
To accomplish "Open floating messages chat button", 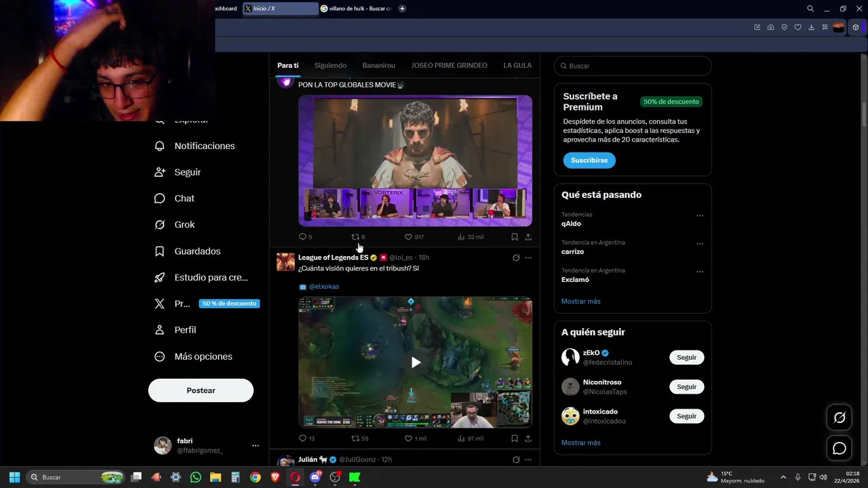I will click(840, 448).
